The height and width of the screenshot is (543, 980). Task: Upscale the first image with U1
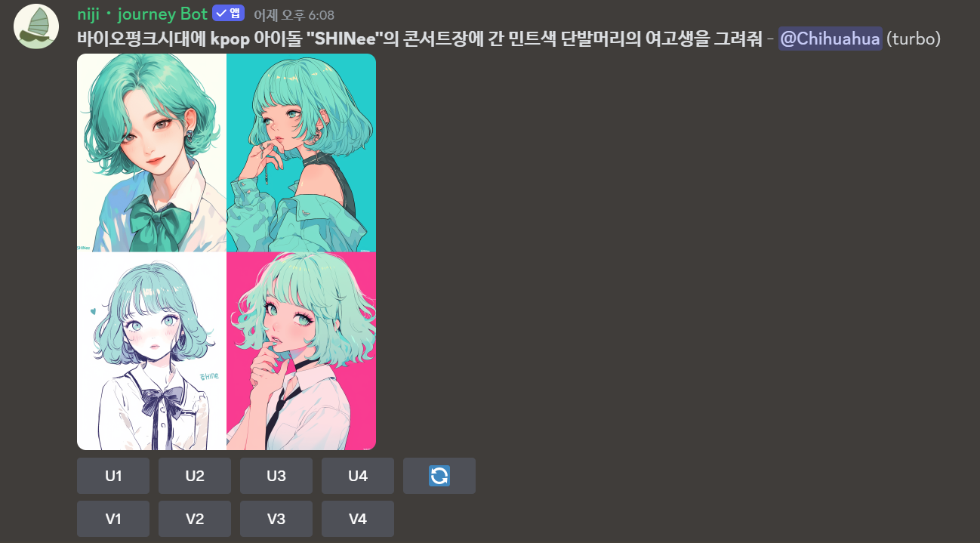(x=113, y=476)
